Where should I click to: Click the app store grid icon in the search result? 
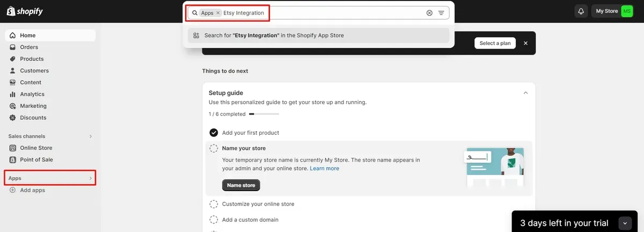(196, 35)
